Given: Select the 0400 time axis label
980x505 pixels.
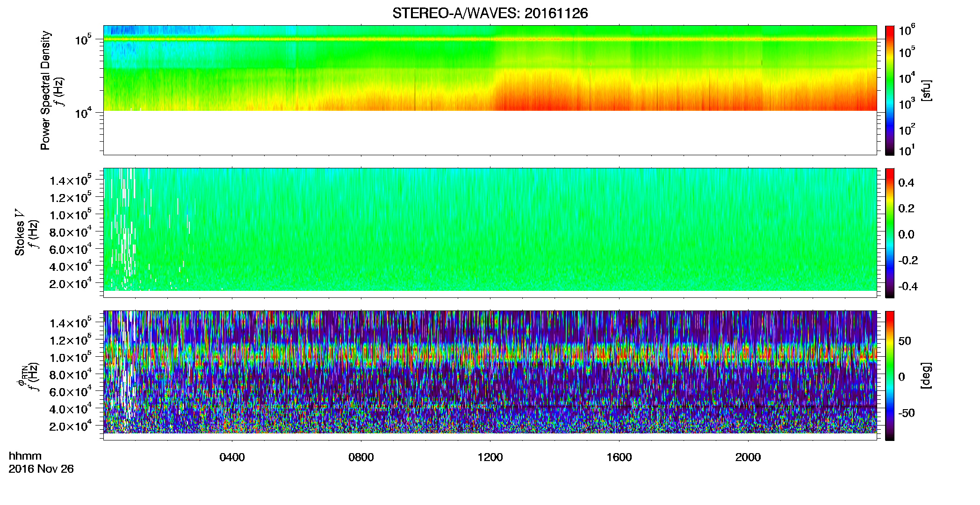Looking at the screenshot, I should click(232, 457).
